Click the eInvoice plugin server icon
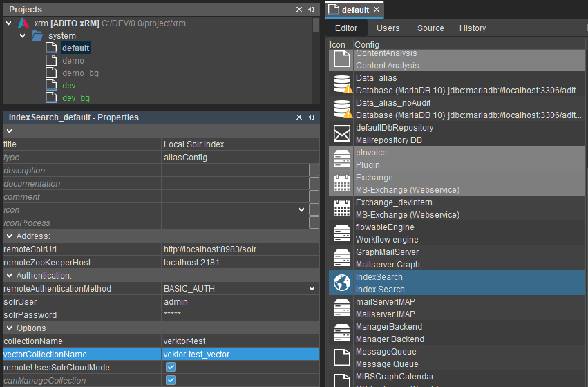 (x=341, y=159)
